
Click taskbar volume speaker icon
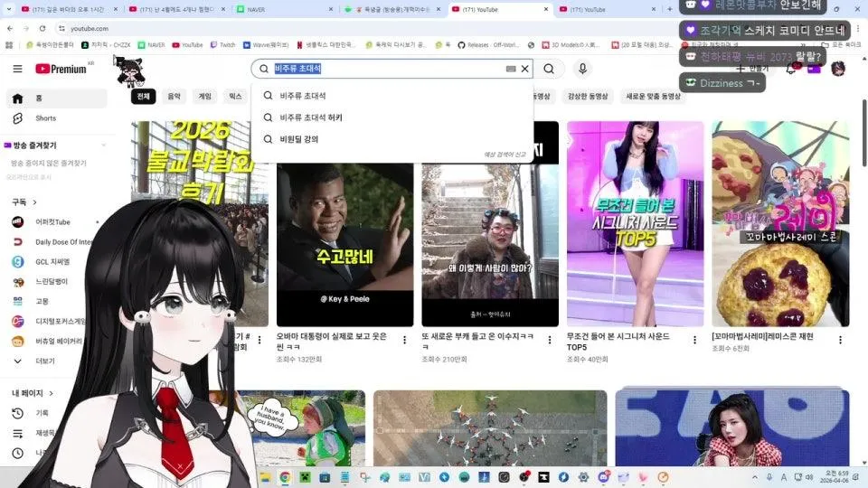809,477
